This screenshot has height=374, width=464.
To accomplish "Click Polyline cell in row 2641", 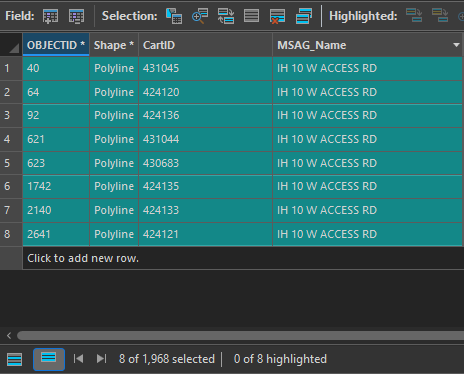I will tap(114, 234).
